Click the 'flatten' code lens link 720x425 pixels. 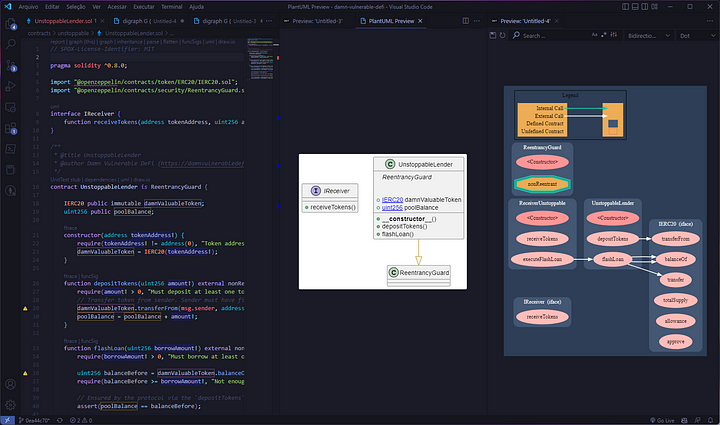point(170,42)
